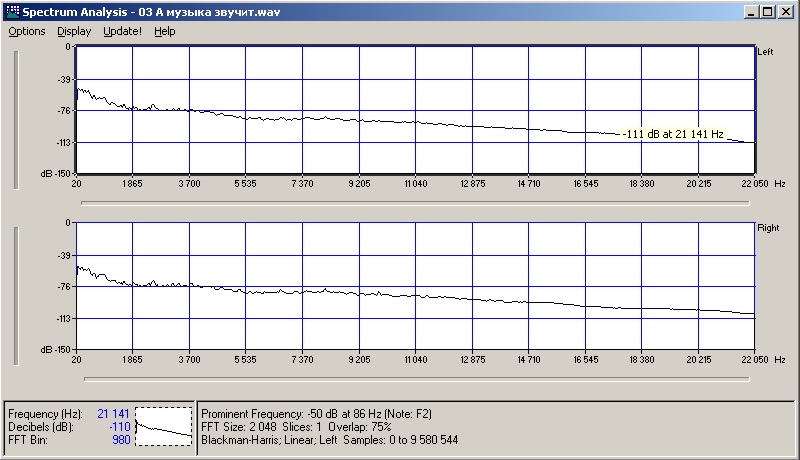This screenshot has height=460, width=800.
Task: Click the Prominent Frequency readout text
Action: coord(316,413)
